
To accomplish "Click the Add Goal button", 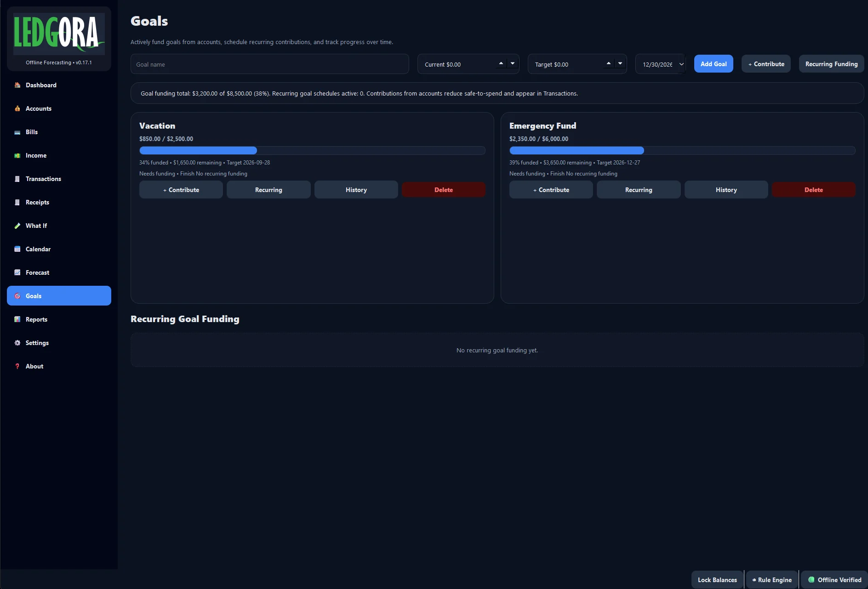I will pos(714,64).
